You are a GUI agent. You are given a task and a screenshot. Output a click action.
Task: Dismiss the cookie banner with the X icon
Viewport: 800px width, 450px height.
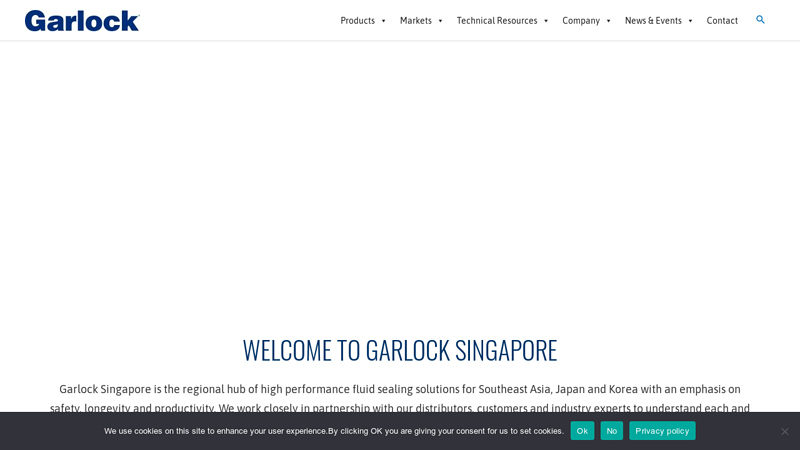coord(785,432)
